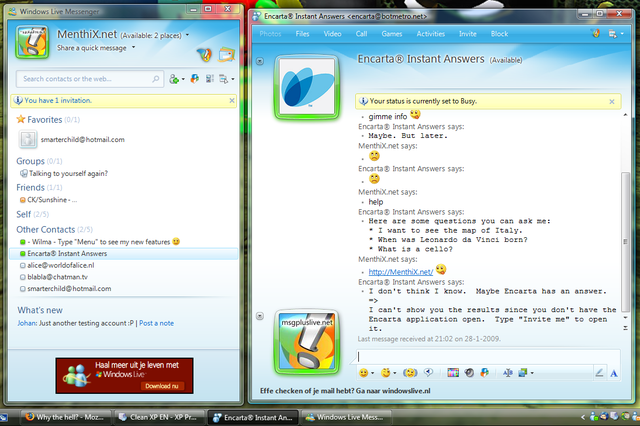
Task: Open the winks icon in chat toolbar
Action: click(x=386, y=373)
